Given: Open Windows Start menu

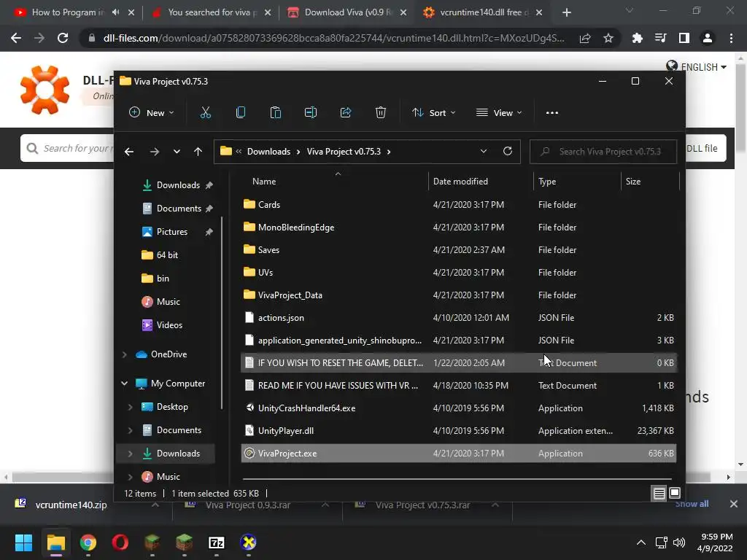Looking at the screenshot, I should 23,542.
